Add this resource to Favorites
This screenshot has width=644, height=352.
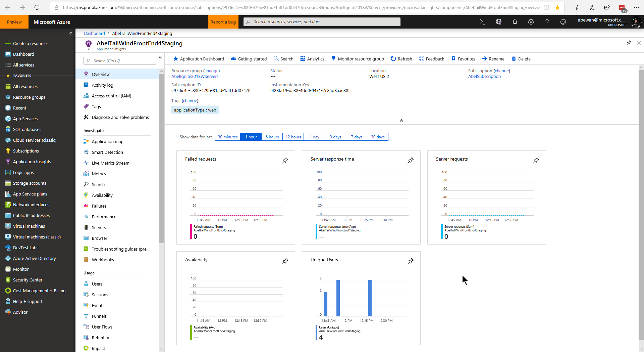(463, 59)
